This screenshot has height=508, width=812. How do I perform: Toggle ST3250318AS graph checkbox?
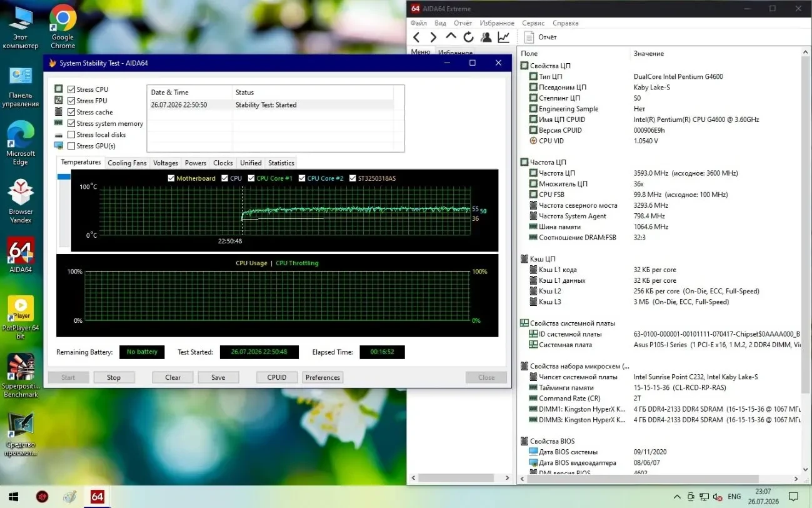pos(353,178)
